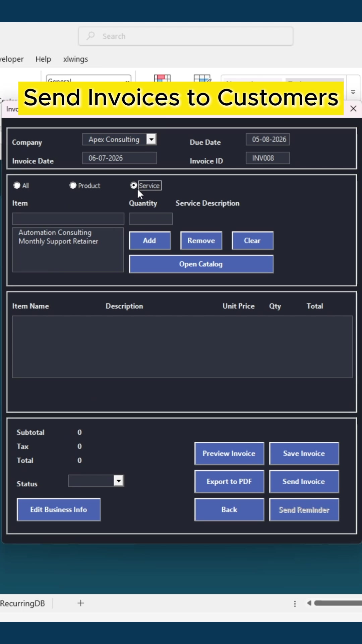Click Send Reminder button

point(304,509)
